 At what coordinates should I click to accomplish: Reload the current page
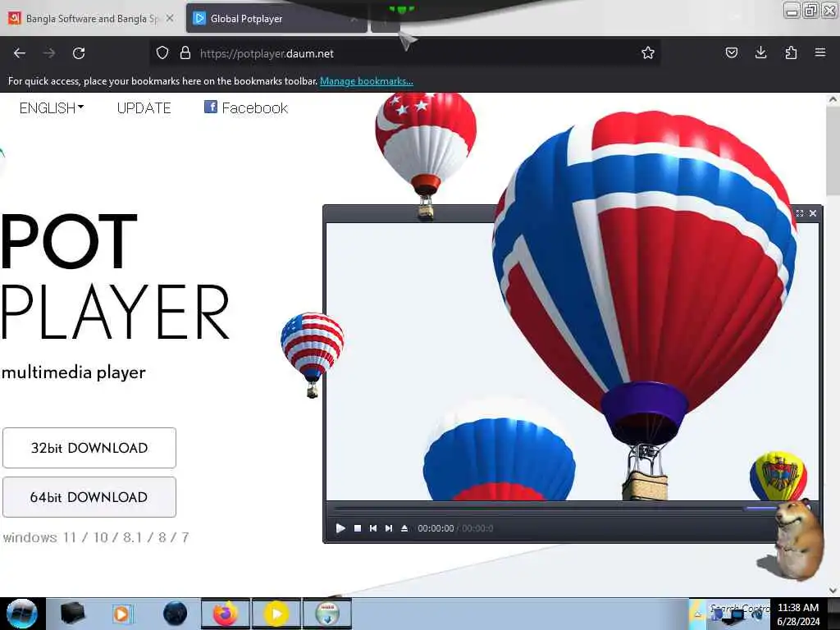[79, 53]
